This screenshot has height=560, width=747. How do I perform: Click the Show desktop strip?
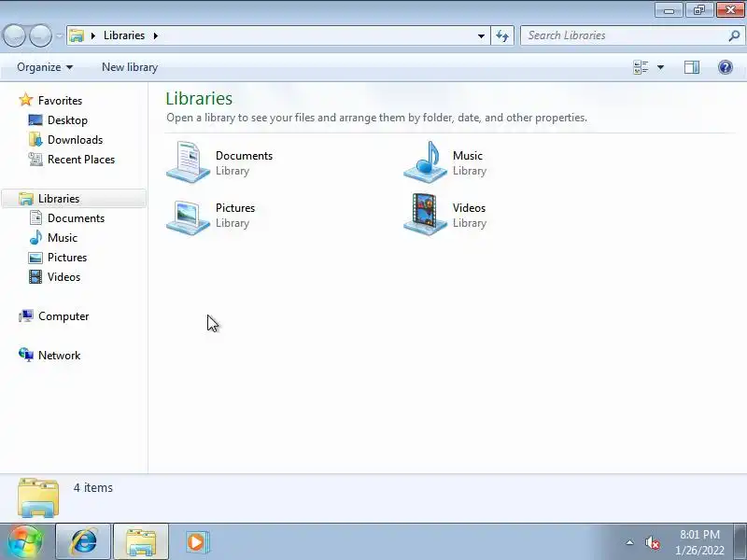click(x=740, y=542)
